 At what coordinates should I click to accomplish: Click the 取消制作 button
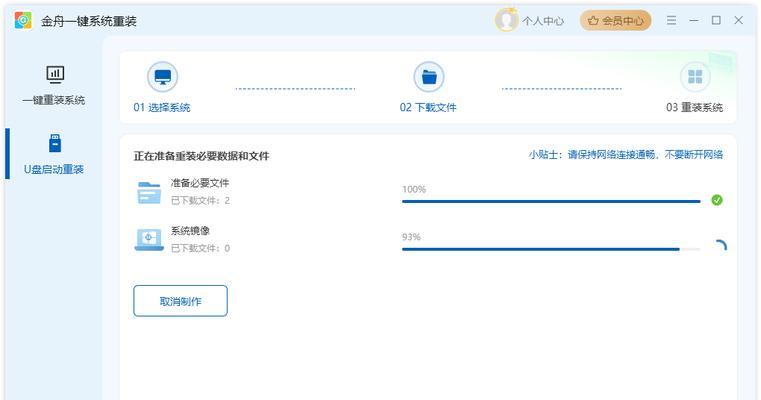point(180,301)
